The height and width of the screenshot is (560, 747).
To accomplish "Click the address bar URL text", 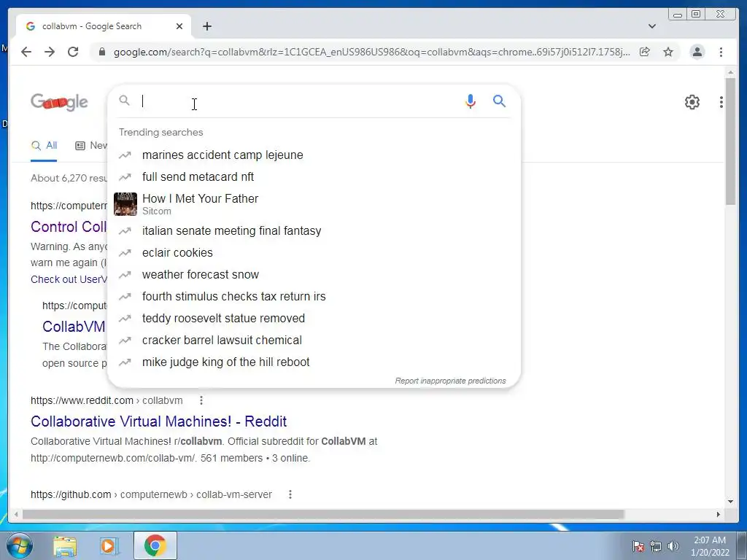I will coord(371,52).
